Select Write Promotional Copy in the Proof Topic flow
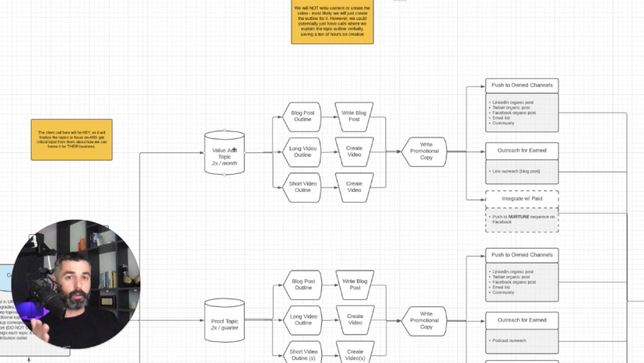644x363 pixels. pos(424,321)
